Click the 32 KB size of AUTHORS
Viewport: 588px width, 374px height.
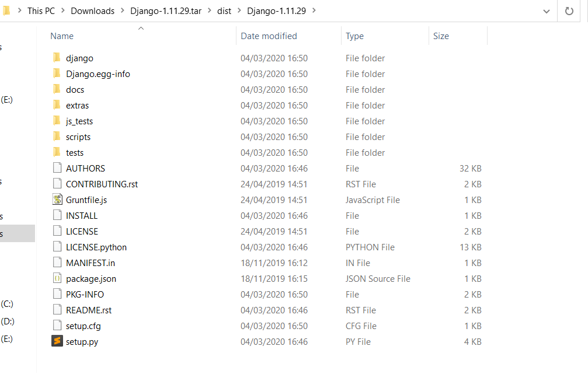(470, 168)
